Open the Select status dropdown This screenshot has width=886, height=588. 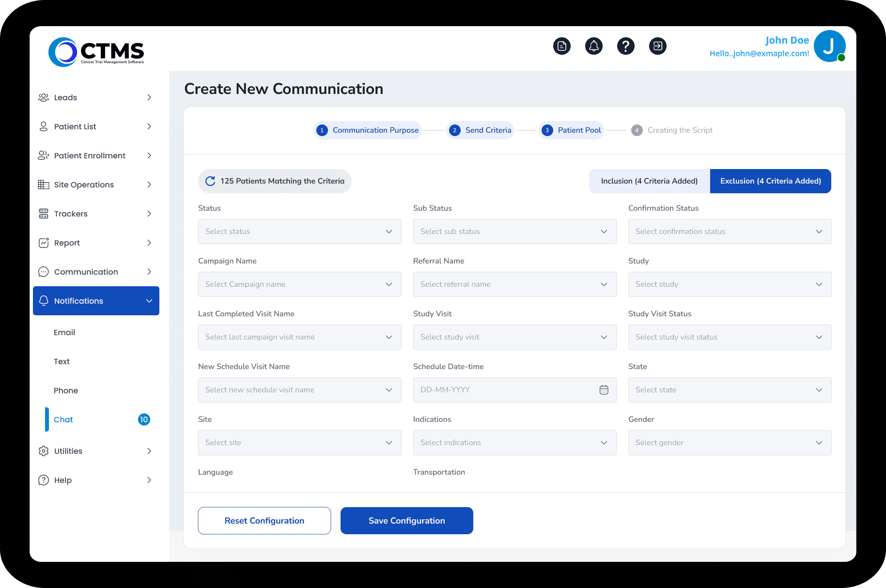(x=299, y=232)
